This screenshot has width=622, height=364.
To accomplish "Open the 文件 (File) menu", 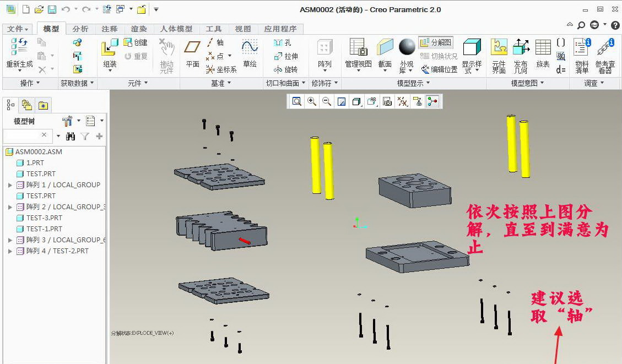I will tap(18, 29).
